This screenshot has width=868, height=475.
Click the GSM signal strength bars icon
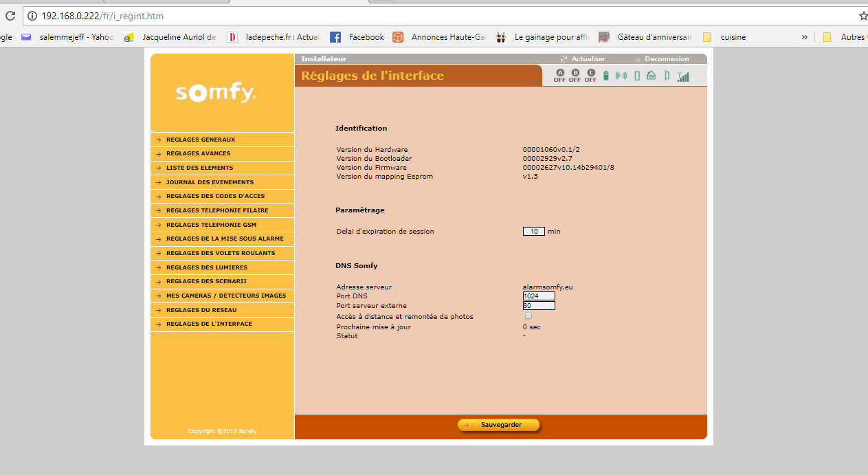tap(682, 76)
